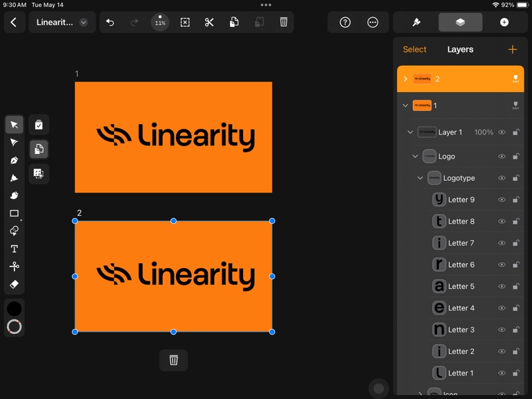The height and width of the screenshot is (399, 532).
Task: Click the duplicate mode icon beside tools
Action: [x=39, y=149]
